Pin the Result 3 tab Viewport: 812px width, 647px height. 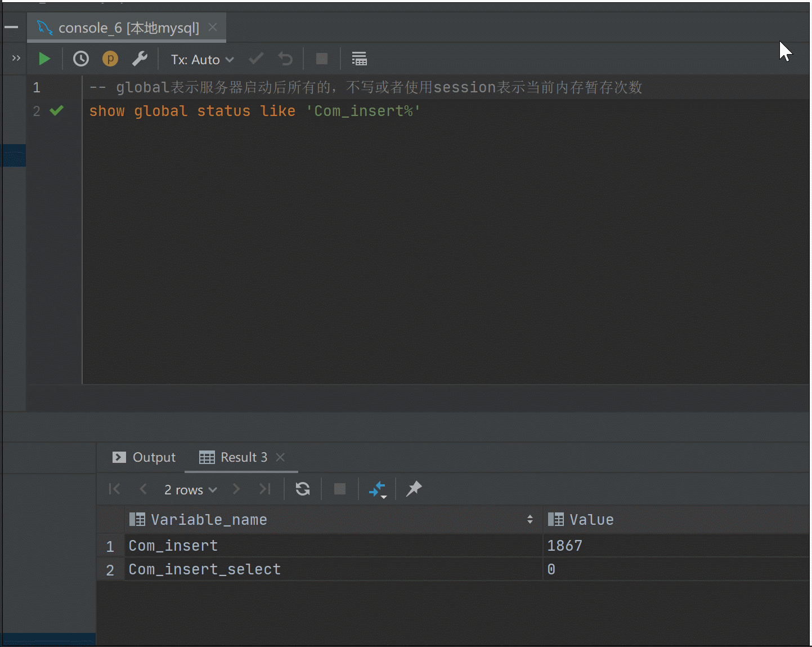(x=414, y=489)
